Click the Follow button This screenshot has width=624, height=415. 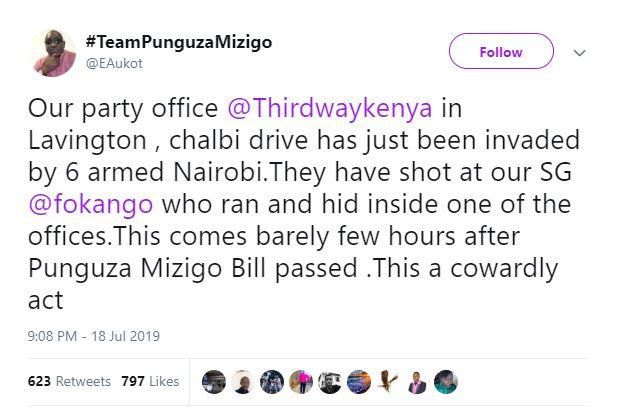pyautogui.click(x=501, y=52)
